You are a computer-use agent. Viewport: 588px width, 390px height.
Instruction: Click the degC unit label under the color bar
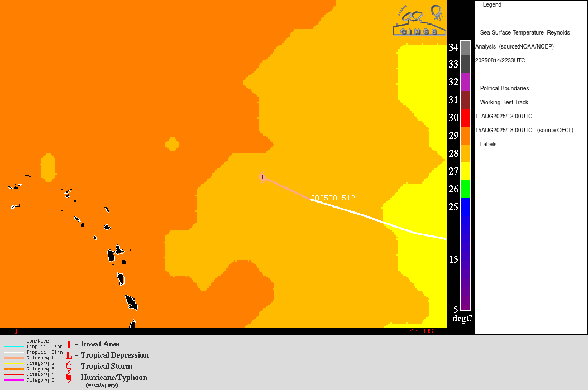click(462, 319)
